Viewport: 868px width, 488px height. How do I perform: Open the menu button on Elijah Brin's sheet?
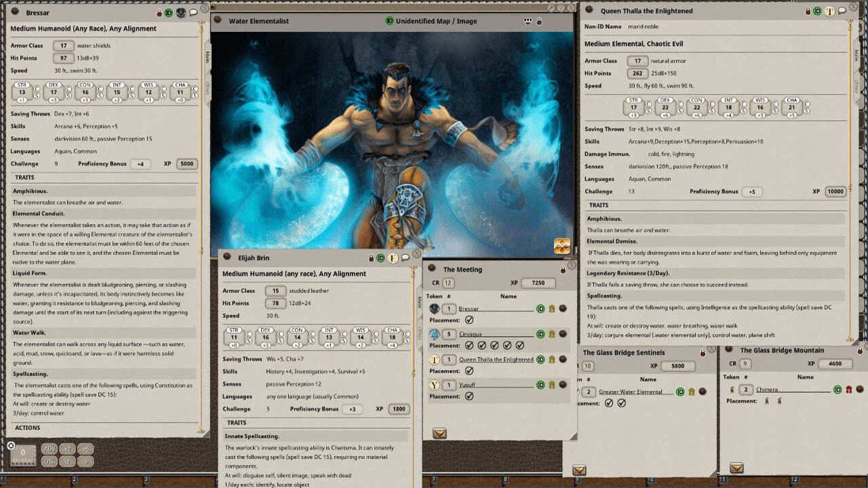[x=227, y=258]
